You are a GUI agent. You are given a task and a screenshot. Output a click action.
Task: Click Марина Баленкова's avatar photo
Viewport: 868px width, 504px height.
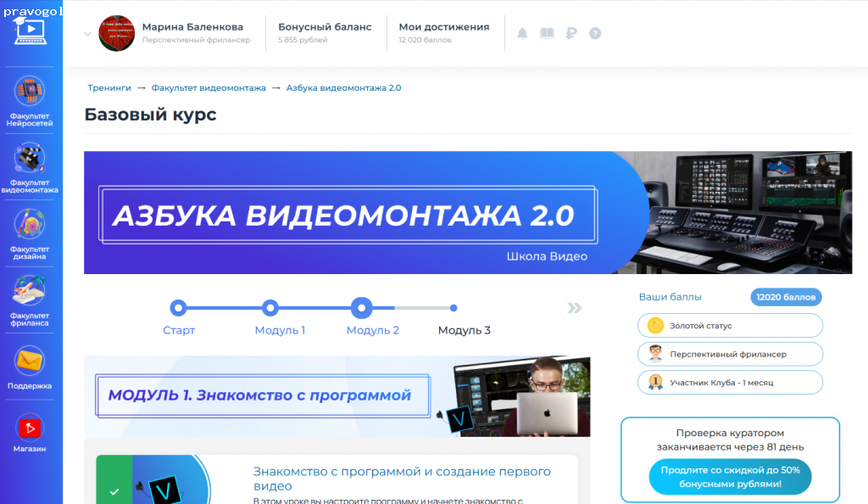117,34
